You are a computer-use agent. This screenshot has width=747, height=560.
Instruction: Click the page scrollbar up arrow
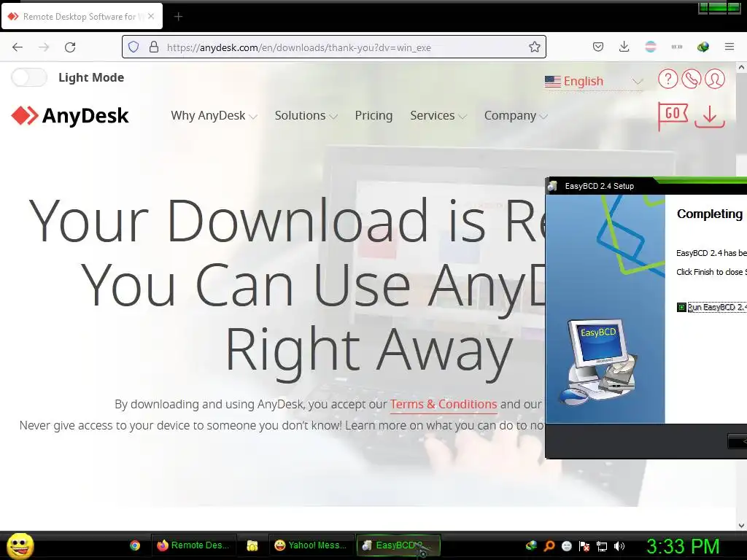click(741, 68)
